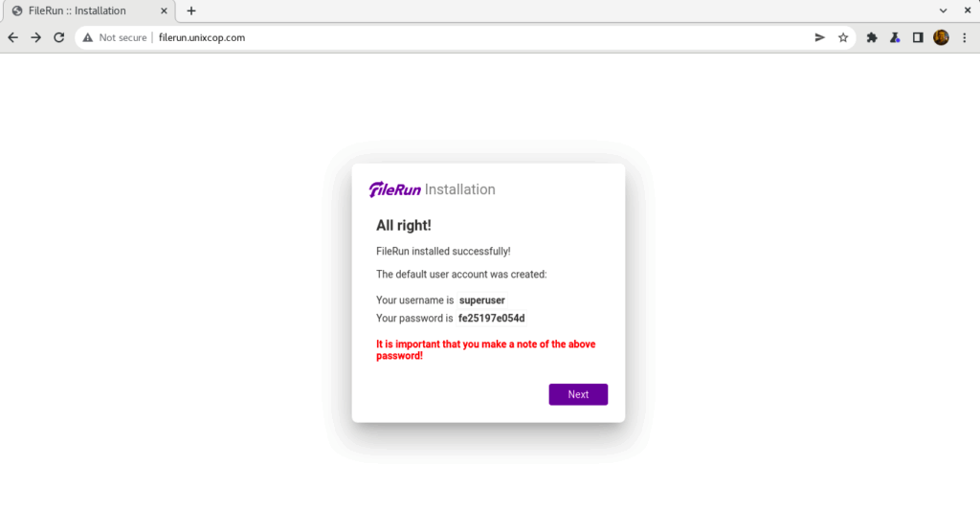Click the generated password fe25197e054d
This screenshot has width=980, height=532.
coord(491,319)
